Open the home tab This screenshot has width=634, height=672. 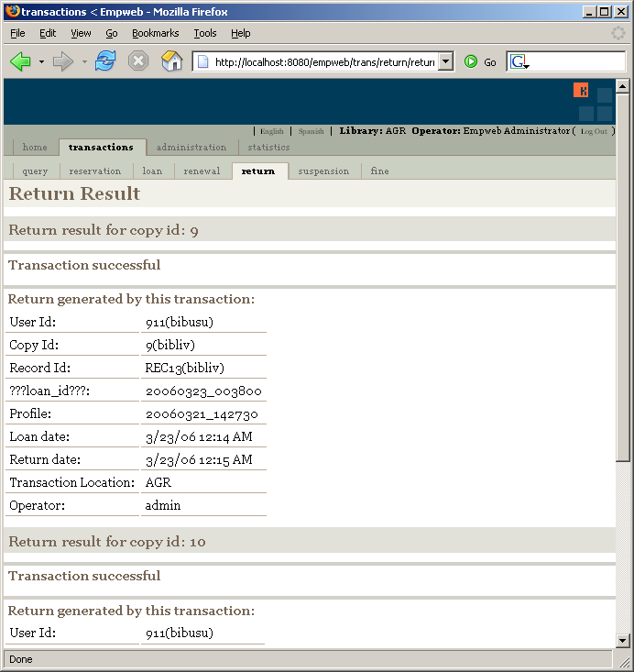click(35, 147)
